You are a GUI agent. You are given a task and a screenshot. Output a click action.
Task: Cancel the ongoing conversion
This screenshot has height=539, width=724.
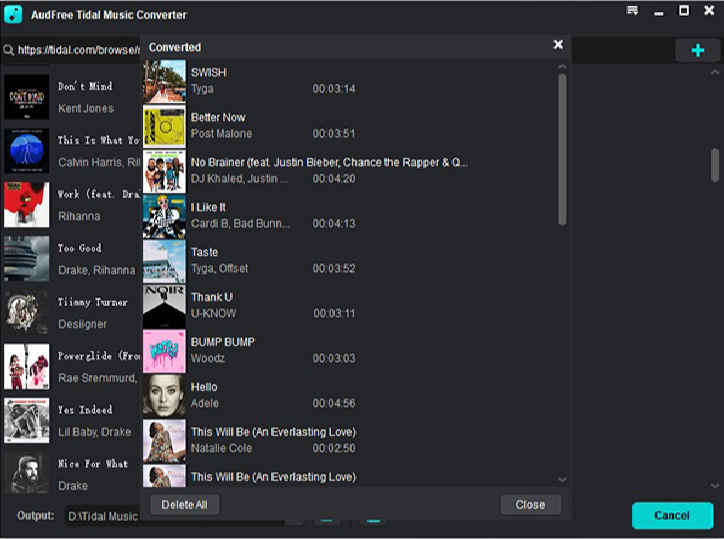coord(671,515)
